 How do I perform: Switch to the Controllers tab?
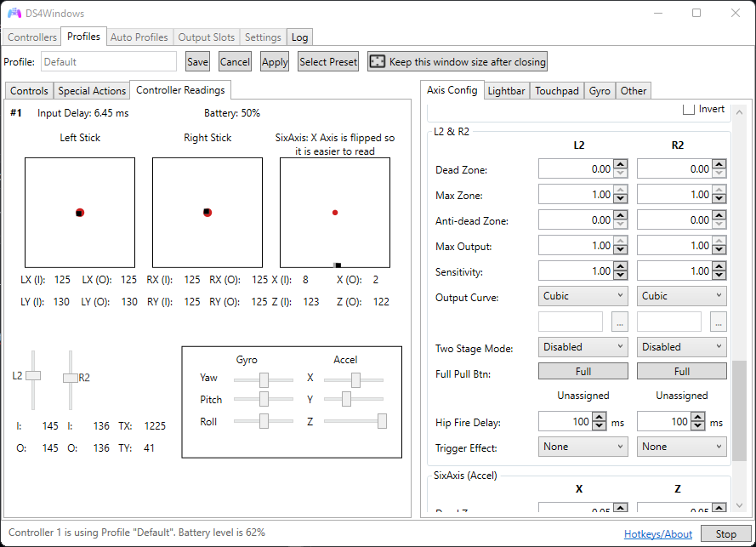pyautogui.click(x=31, y=37)
